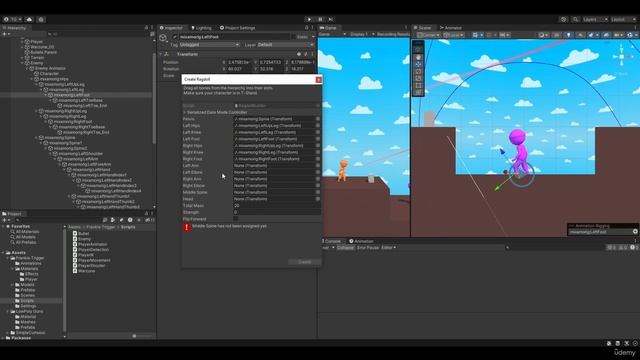This screenshot has height=360, width=640.
Task: Toggle Error Pause in the Console toolbar
Action: pyautogui.click(x=368, y=248)
